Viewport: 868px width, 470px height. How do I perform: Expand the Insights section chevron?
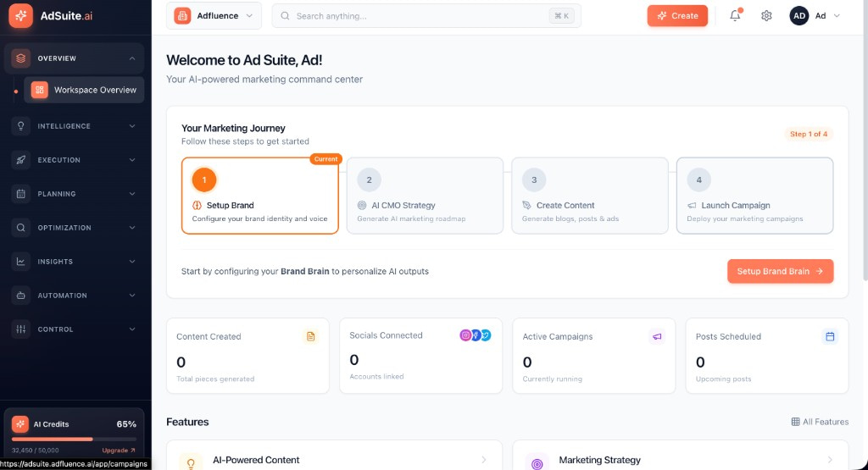coord(132,262)
